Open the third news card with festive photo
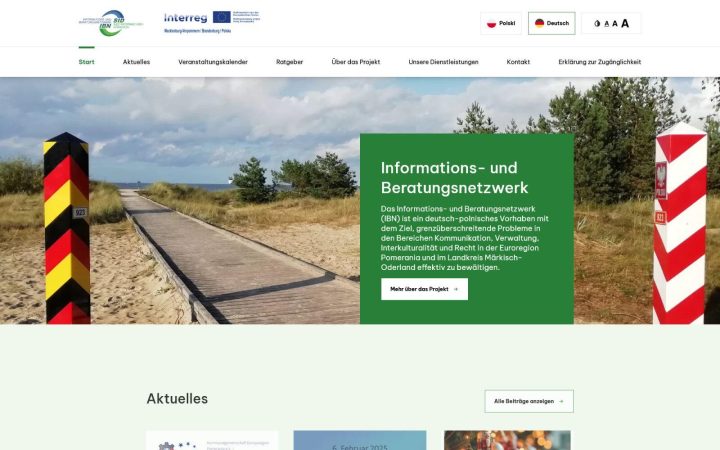This screenshot has height=450, width=720. click(507, 440)
